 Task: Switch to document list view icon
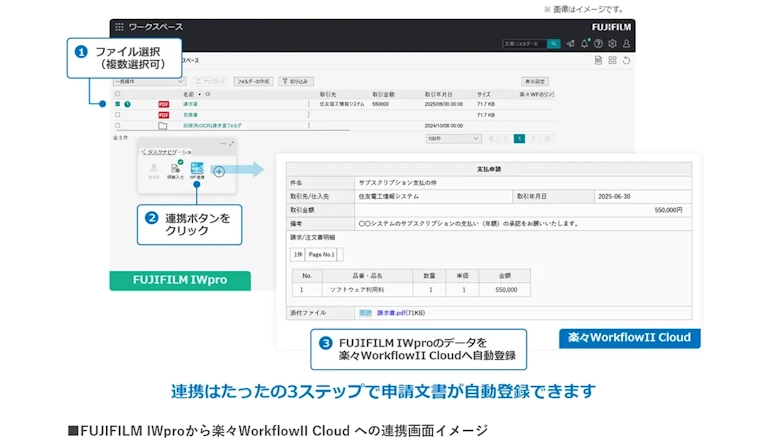598,60
